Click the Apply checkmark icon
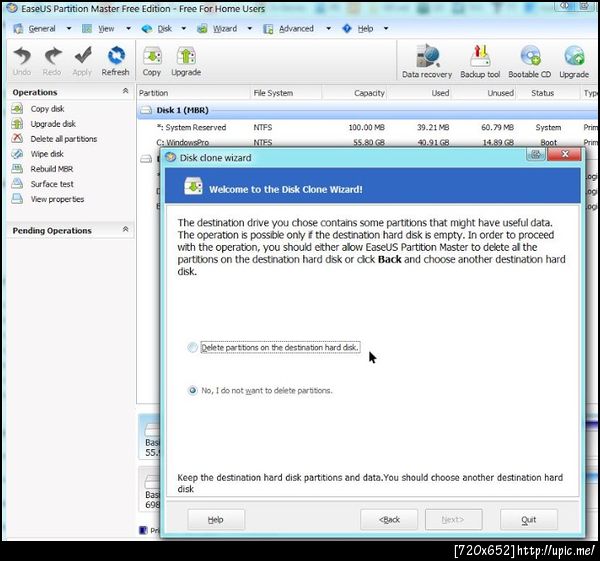The image size is (600, 561). click(x=82, y=61)
